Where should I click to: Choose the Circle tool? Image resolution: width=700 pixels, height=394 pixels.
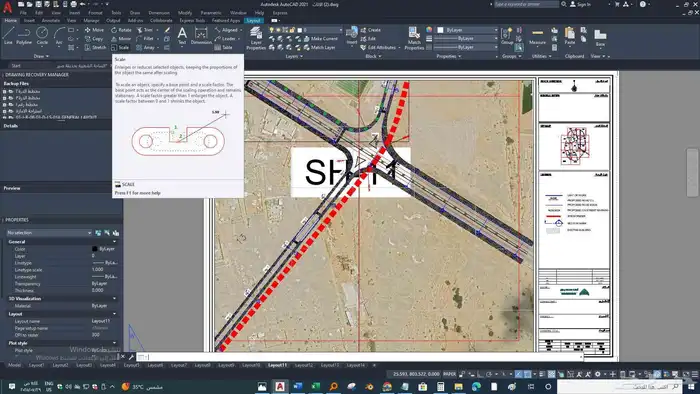tap(42, 36)
